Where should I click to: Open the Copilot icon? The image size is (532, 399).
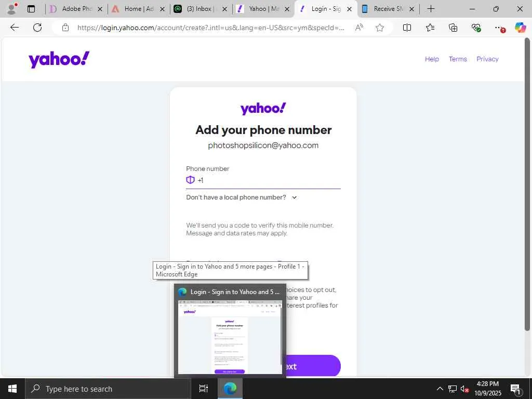coord(520,28)
